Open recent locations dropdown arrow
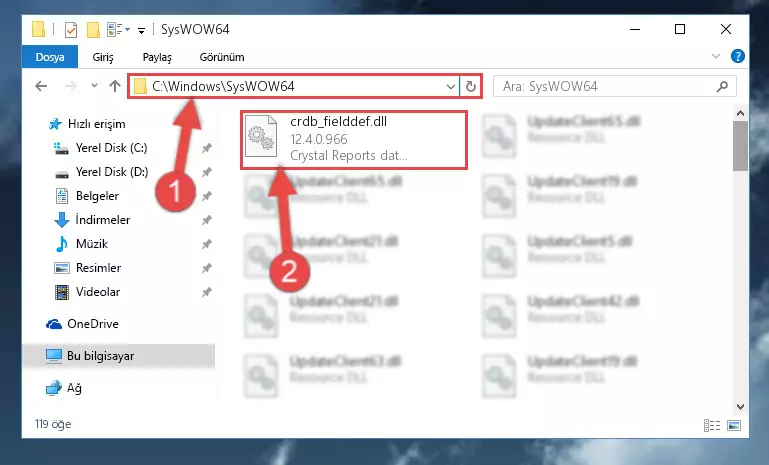 (94, 86)
